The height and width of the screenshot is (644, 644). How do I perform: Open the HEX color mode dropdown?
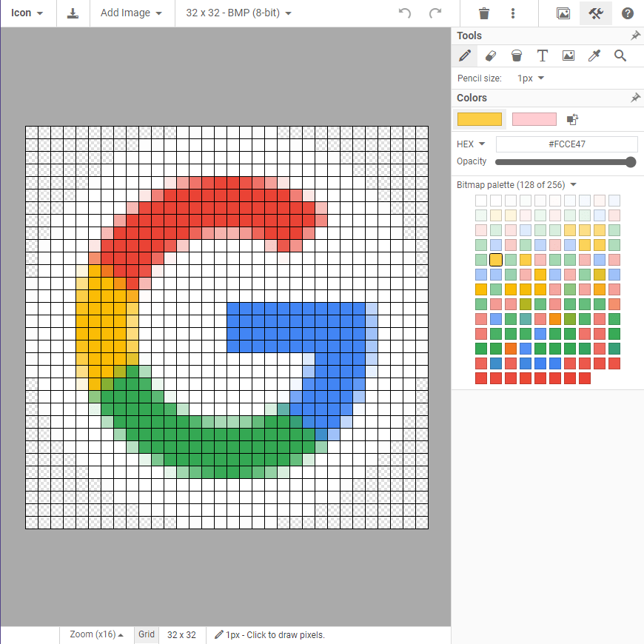(471, 144)
